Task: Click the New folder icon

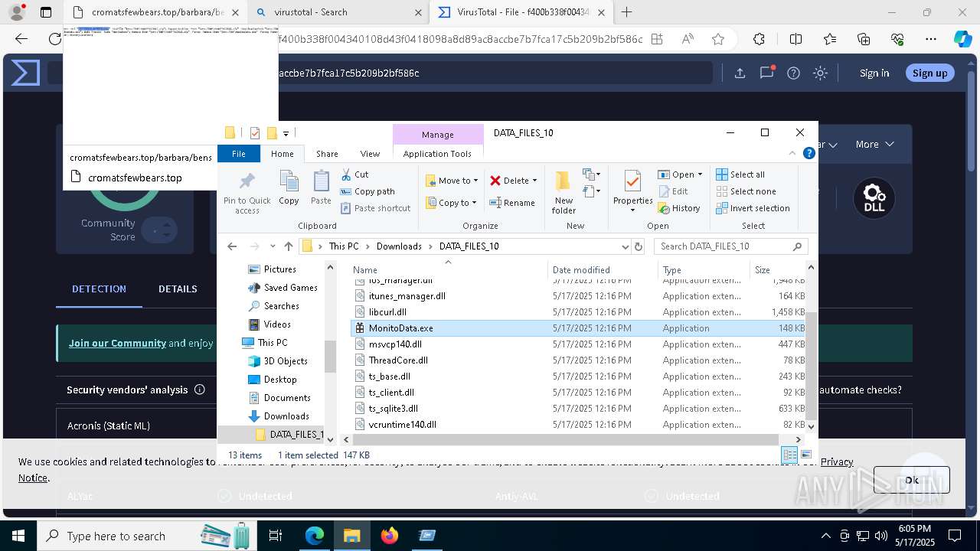Action: (563, 182)
